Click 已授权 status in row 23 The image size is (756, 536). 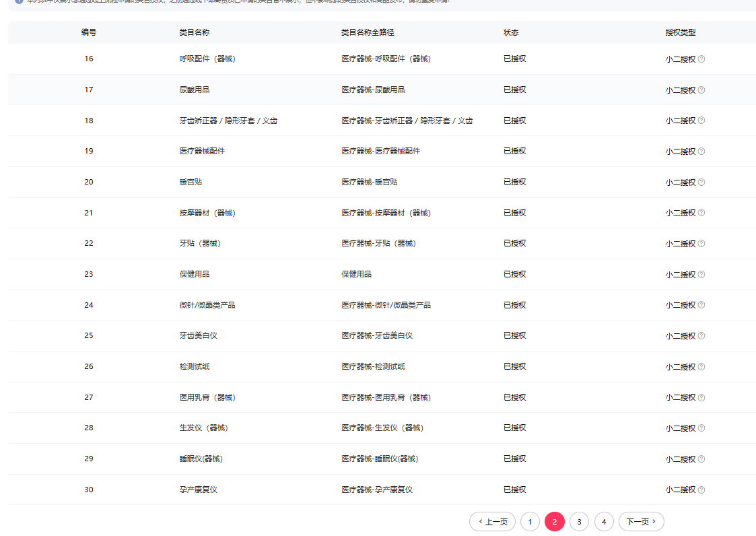click(515, 274)
